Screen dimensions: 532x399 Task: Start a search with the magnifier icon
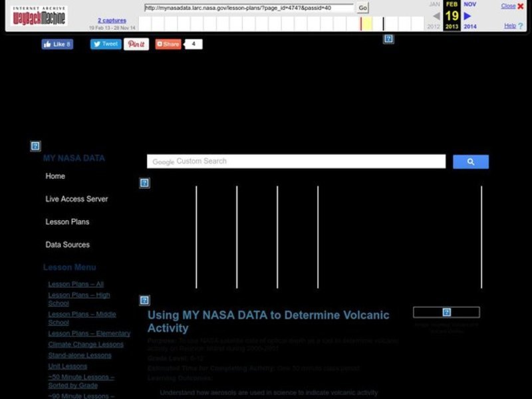click(x=471, y=161)
